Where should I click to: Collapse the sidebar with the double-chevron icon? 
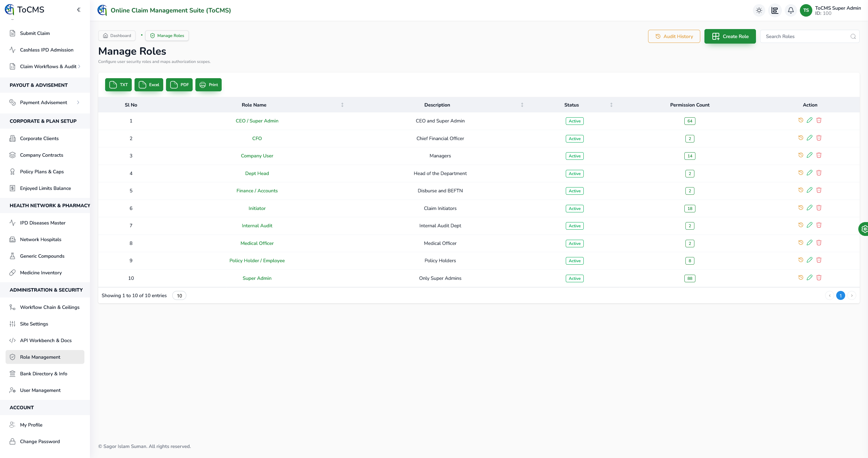pyautogui.click(x=79, y=10)
